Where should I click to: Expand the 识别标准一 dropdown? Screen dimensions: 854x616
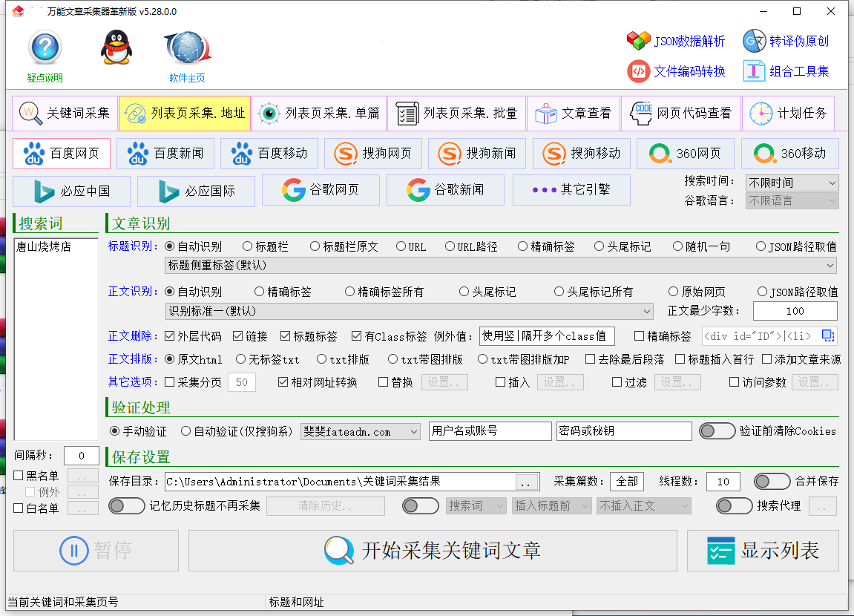pyautogui.click(x=409, y=312)
